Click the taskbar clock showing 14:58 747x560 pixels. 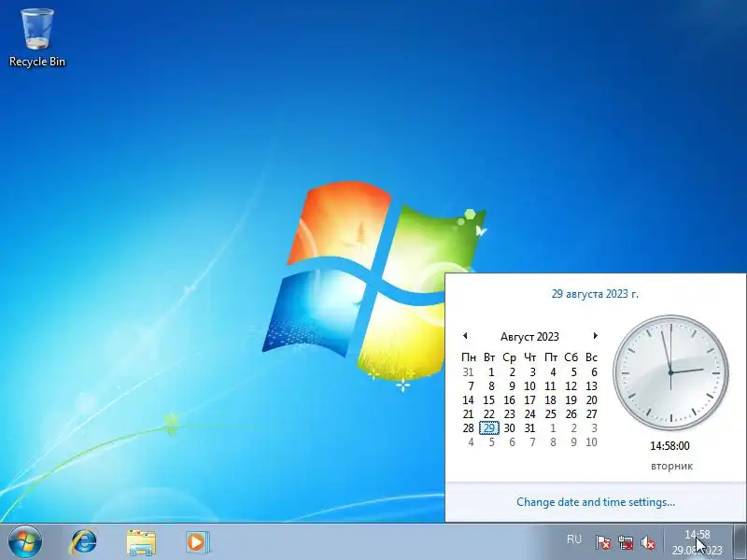(697, 542)
